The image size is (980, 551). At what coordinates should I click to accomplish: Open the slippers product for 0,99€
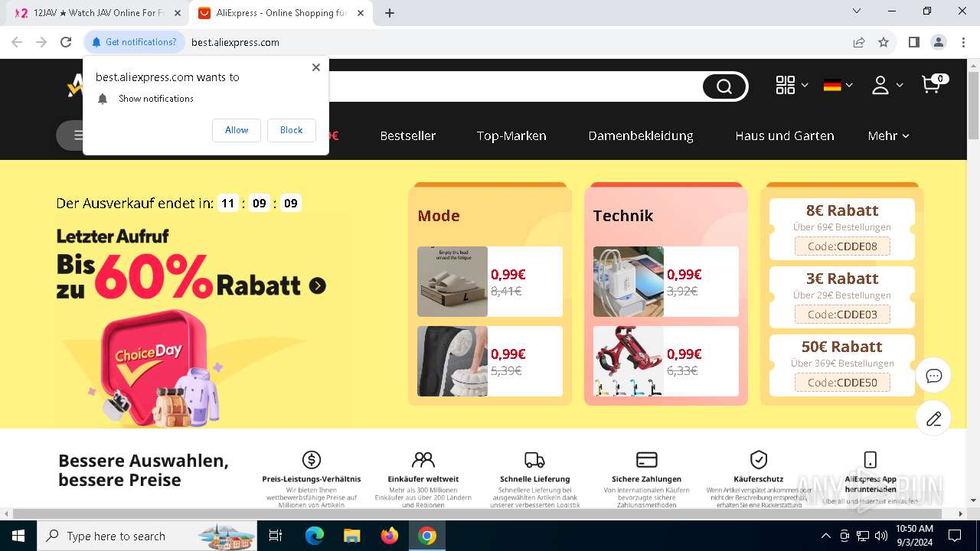[490, 282]
